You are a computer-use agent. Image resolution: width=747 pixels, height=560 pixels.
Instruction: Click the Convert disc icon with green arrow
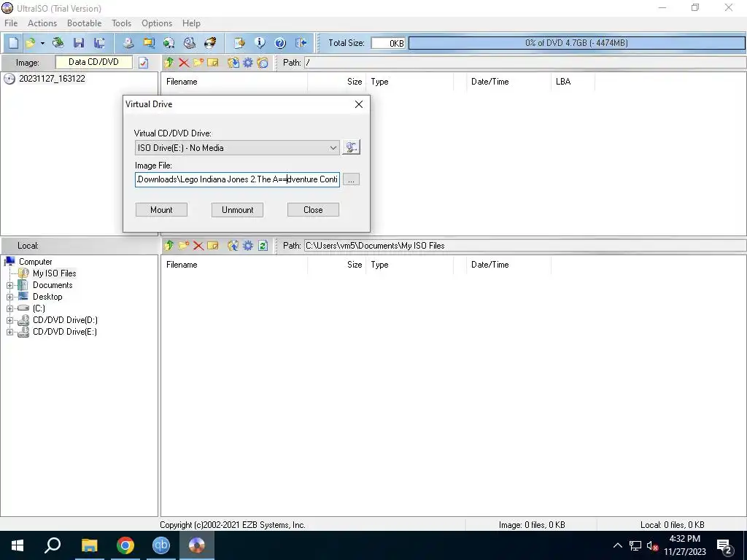pyautogui.click(x=169, y=43)
